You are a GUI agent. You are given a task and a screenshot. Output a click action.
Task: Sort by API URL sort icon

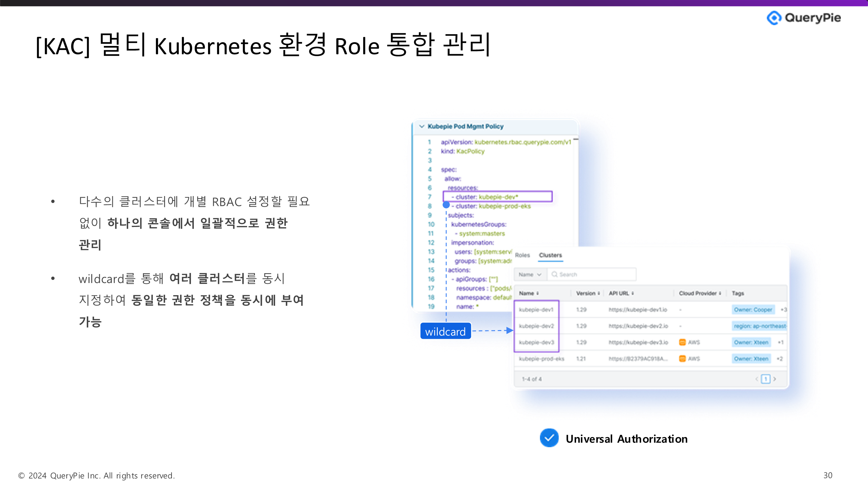pyautogui.click(x=633, y=293)
